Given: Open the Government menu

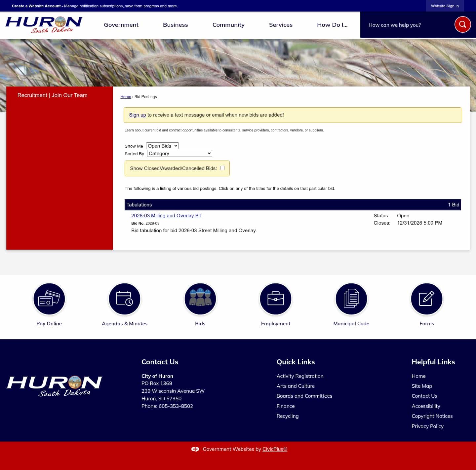Looking at the screenshot, I should click(121, 25).
